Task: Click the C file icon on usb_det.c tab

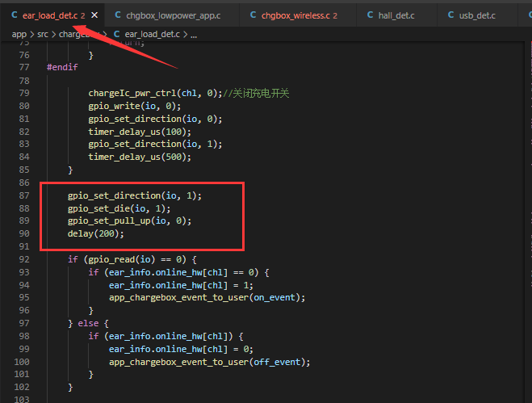Action: [x=451, y=15]
